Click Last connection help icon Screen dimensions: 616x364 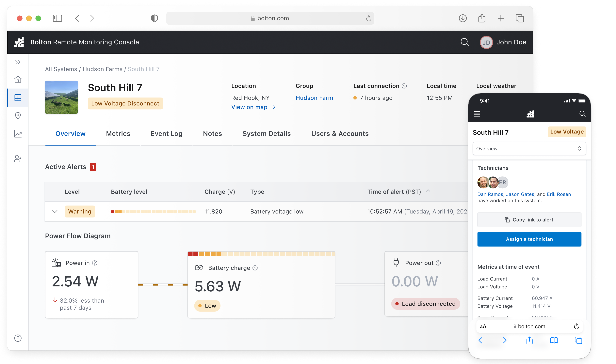pos(404,86)
